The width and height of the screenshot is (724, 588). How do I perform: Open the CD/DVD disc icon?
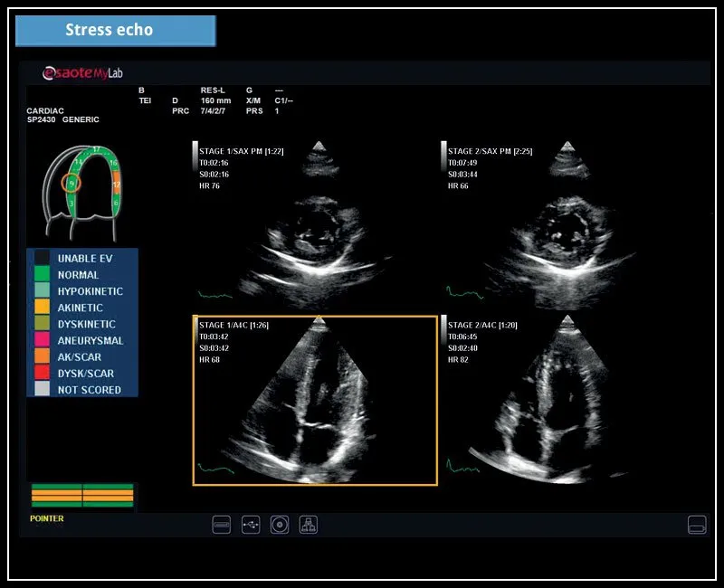click(280, 525)
